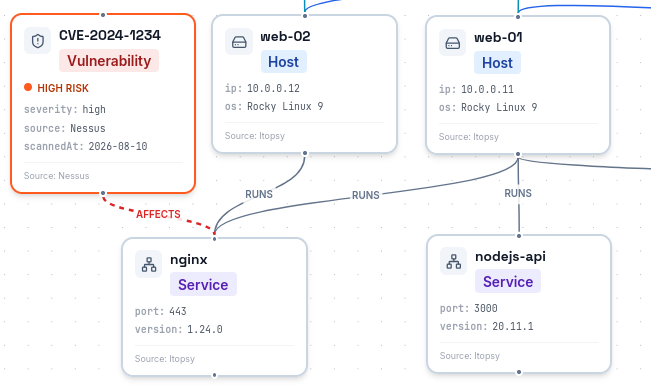The height and width of the screenshot is (388, 651).
Task: Click the drive icon on the web-01 host card
Action: click(453, 43)
